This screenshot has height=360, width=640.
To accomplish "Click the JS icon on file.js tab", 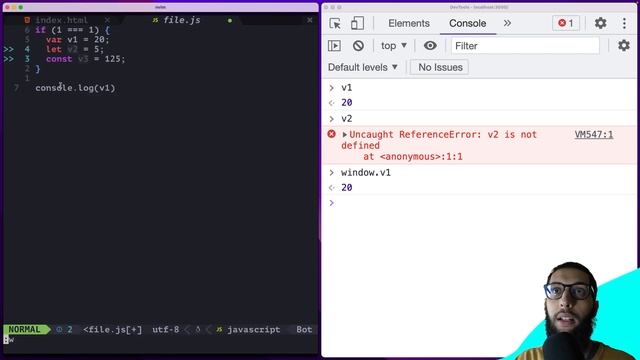I will [x=155, y=20].
